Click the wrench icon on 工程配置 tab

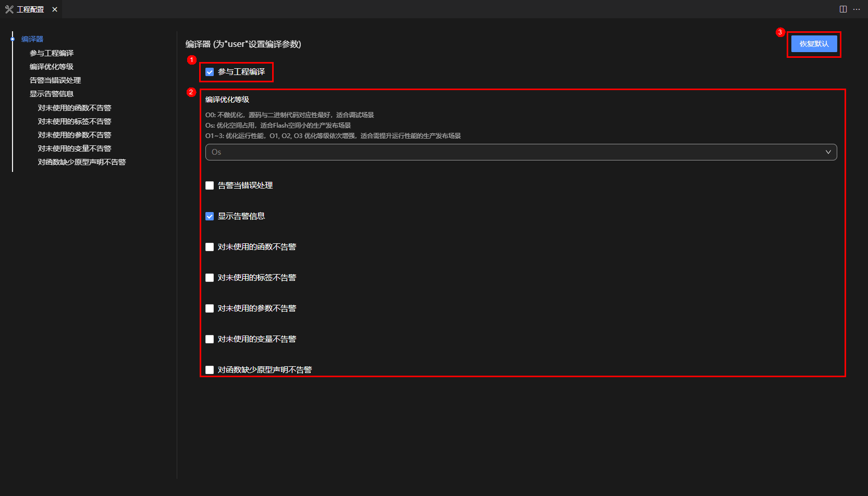tap(9, 9)
